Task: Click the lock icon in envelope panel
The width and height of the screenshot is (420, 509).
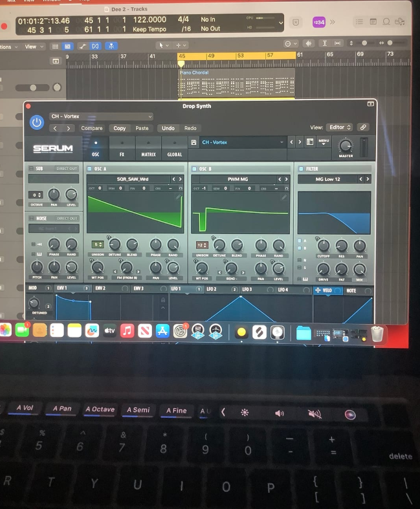Action: (163, 300)
